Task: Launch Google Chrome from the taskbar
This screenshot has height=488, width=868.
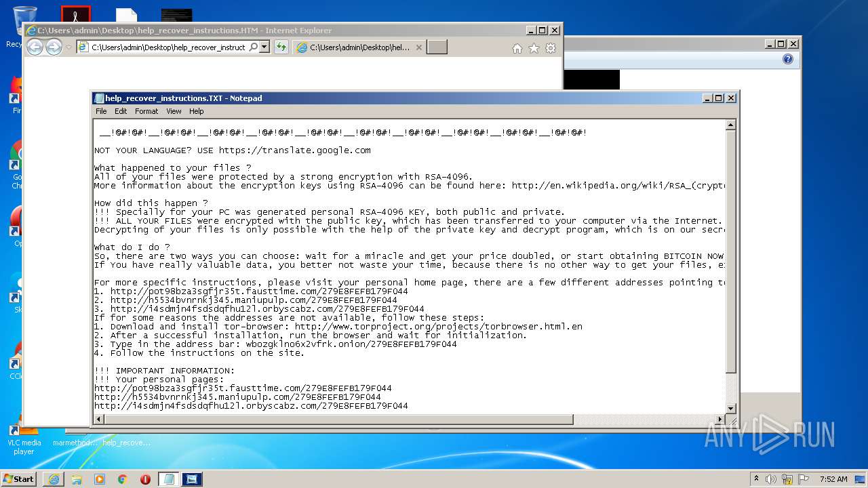Action: tap(123, 479)
